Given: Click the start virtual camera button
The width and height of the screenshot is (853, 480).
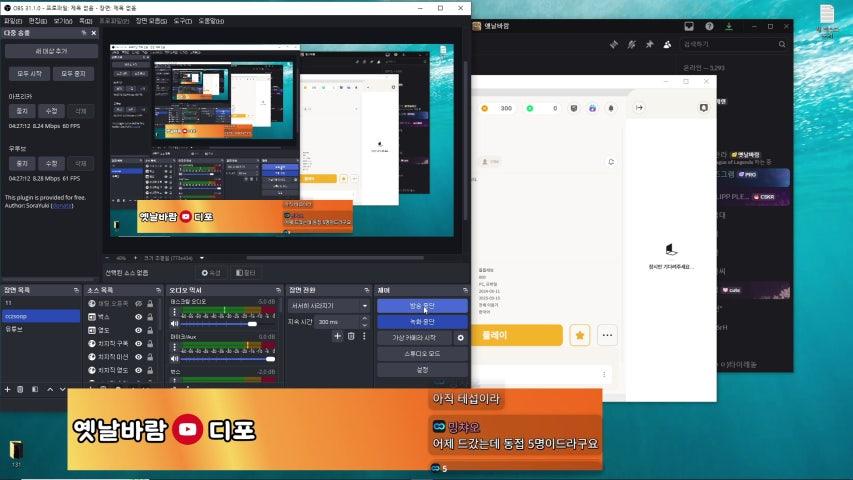Looking at the screenshot, I should click(x=415, y=338).
